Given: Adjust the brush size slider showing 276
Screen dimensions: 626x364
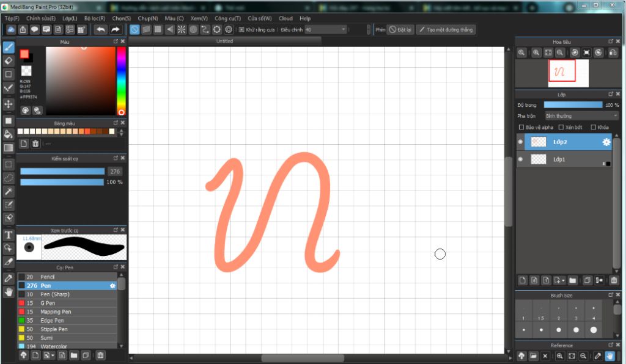Looking at the screenshot, I should (x=62, y=172).
